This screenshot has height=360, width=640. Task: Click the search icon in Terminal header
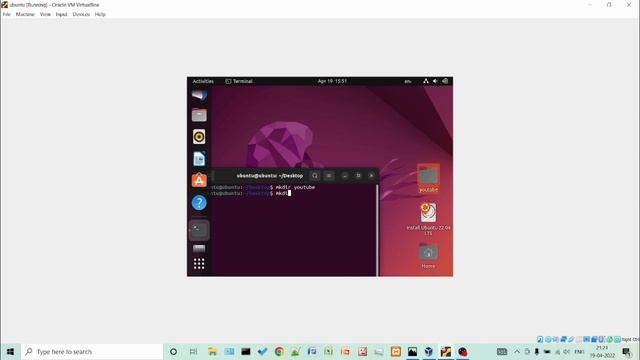(x=315, y=176)
